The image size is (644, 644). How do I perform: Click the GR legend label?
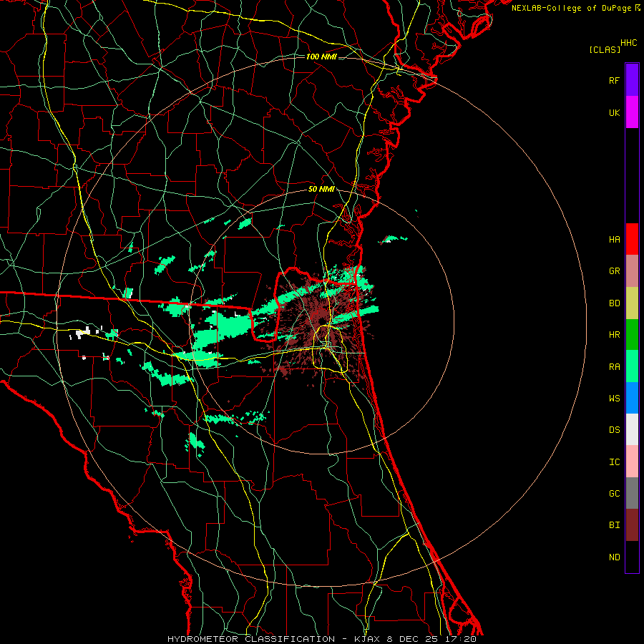[614, 271]
